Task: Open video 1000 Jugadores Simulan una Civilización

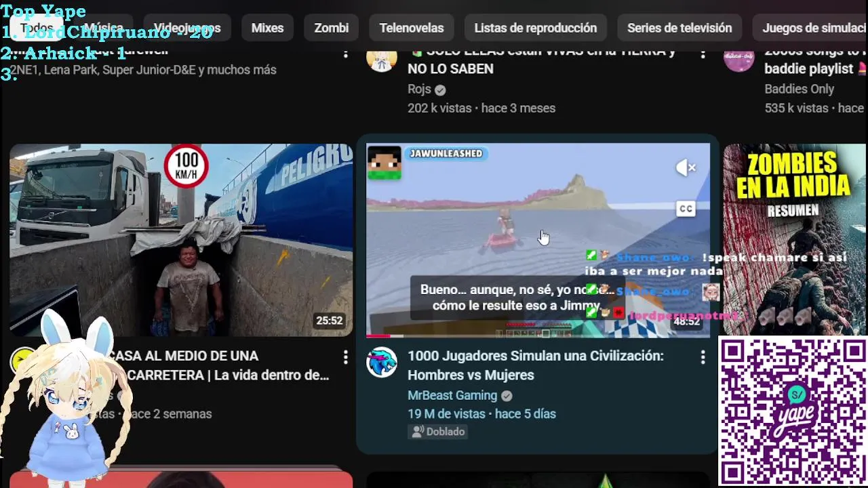Action: (x=536, y=365)
